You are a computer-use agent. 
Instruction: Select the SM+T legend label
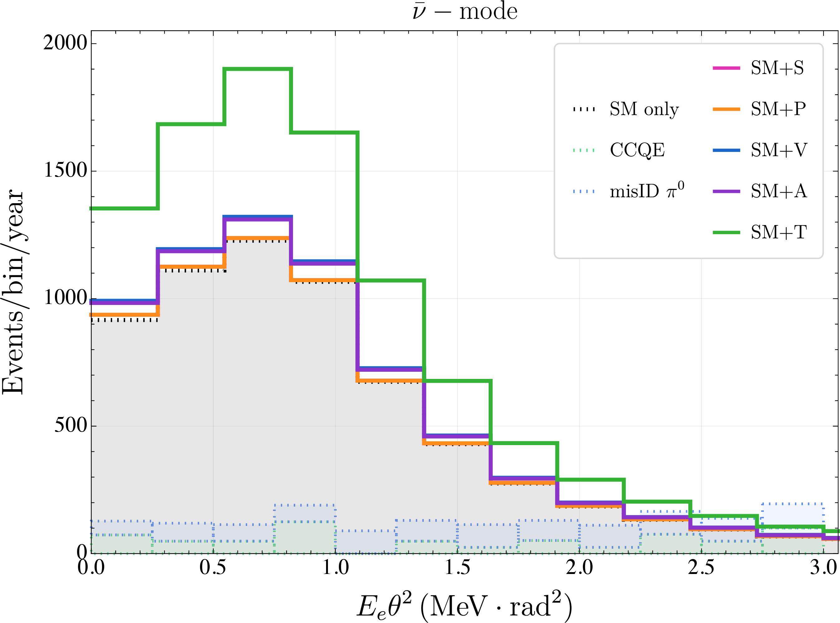click(779, 232)
